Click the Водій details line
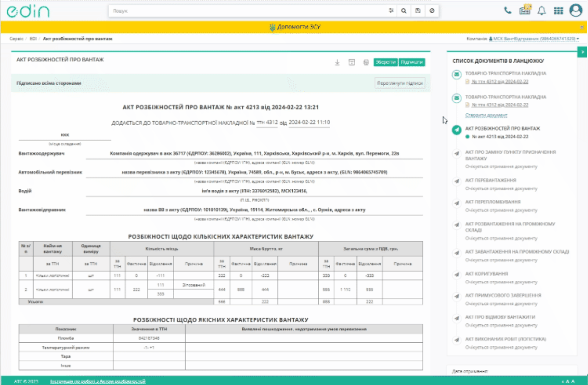Viewport: 588px width, 385px height. tap(254, 191)
